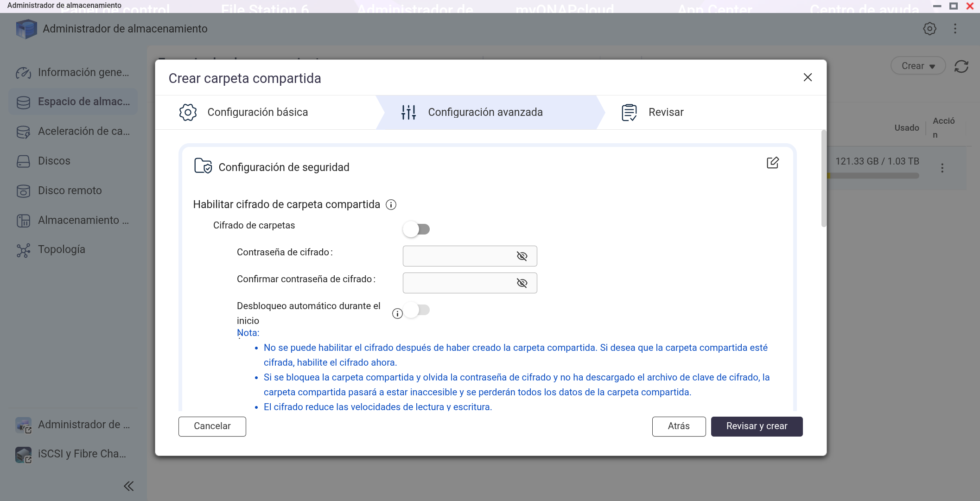Enable the Cifrado de carpetas toggle

pyautogui.click(x=416, y=229)
